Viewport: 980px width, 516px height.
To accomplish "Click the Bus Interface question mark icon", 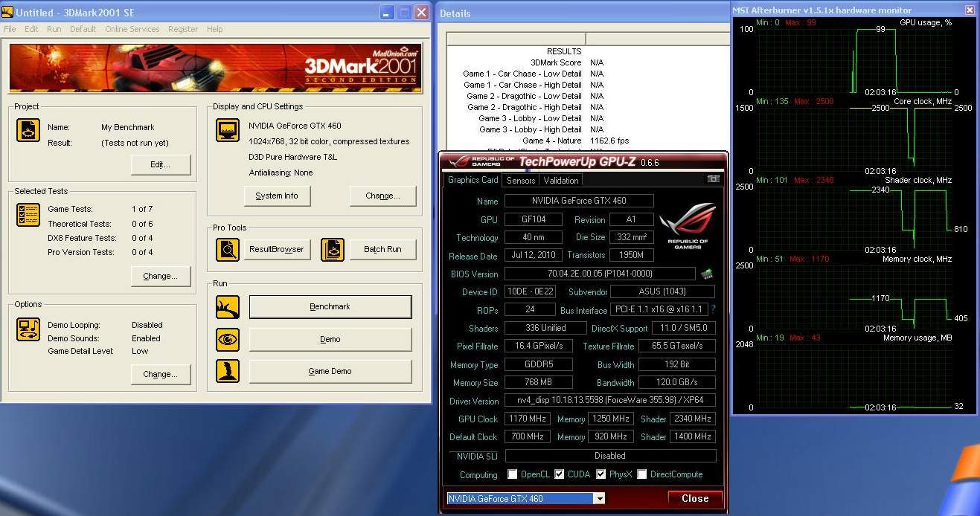I will pyautogui.click(x=713, y=309).
